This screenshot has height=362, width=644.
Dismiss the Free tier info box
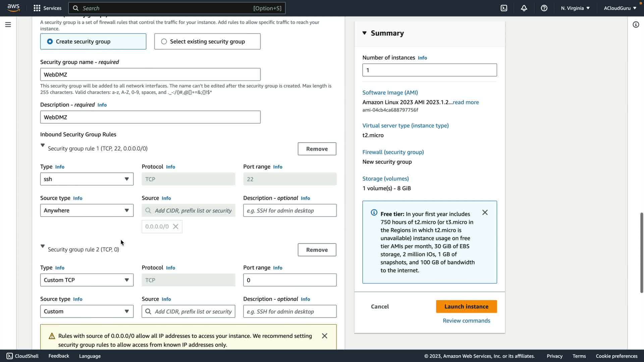click(x=485, y=213)
